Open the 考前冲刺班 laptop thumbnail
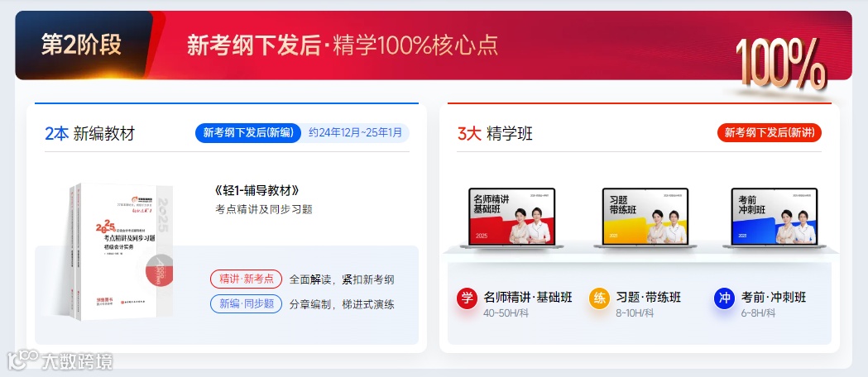868x377 pixels. [774, 217]
